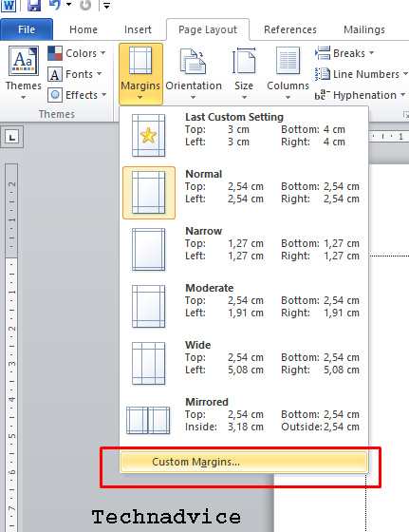409x532 pixels.
Task: Select the Page Layout tab
Action: click(x=208, y=29)
